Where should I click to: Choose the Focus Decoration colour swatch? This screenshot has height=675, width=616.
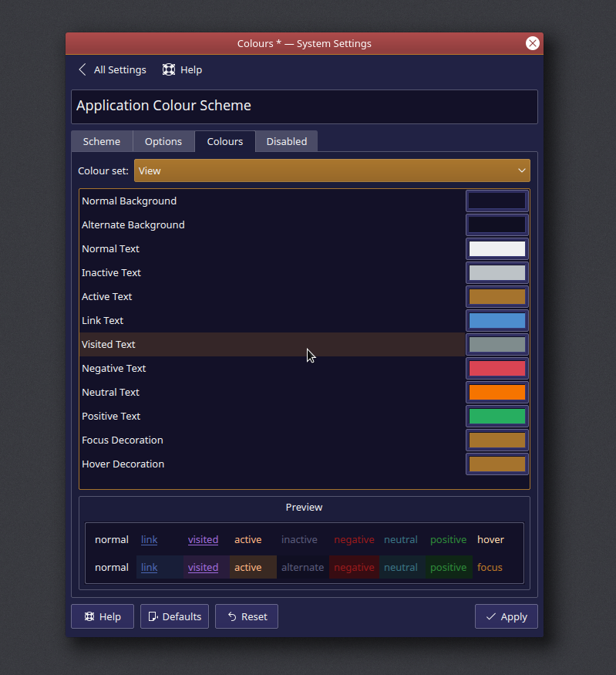pos(497,440)
